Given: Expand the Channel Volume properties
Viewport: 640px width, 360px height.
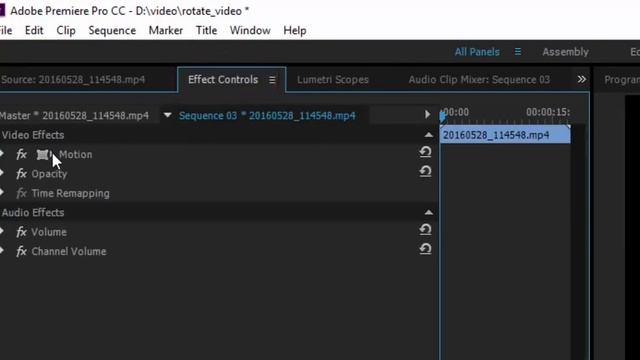Looking at the screenshot, I should (x=2, y=251).
